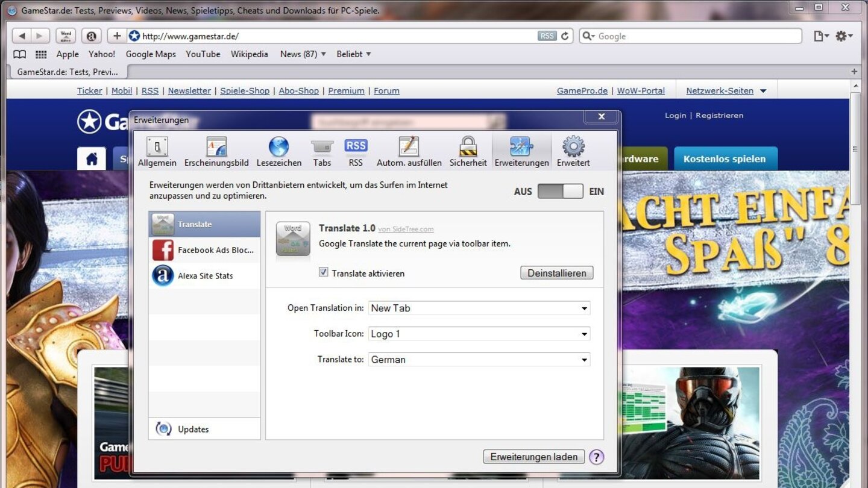Click the Alexa toolbar icon in Safari
This screenshot has width=868, height=488.
(92, 36)
